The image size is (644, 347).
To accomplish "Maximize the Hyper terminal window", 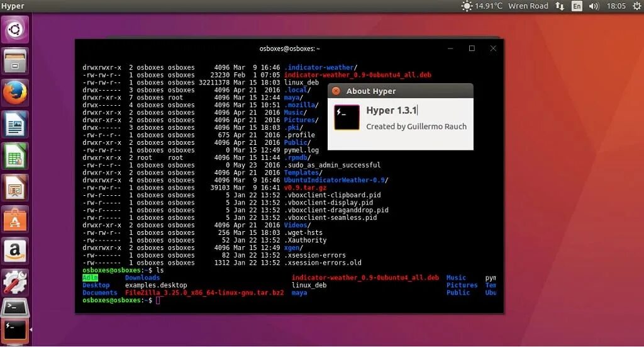I will tap(472, 48).
